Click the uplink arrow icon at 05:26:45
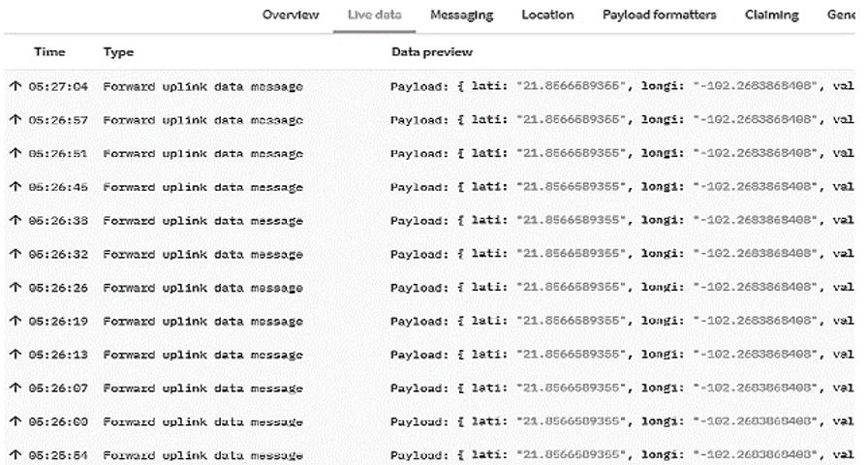Viewport: 868px width, 465px height. pos(15,187)
